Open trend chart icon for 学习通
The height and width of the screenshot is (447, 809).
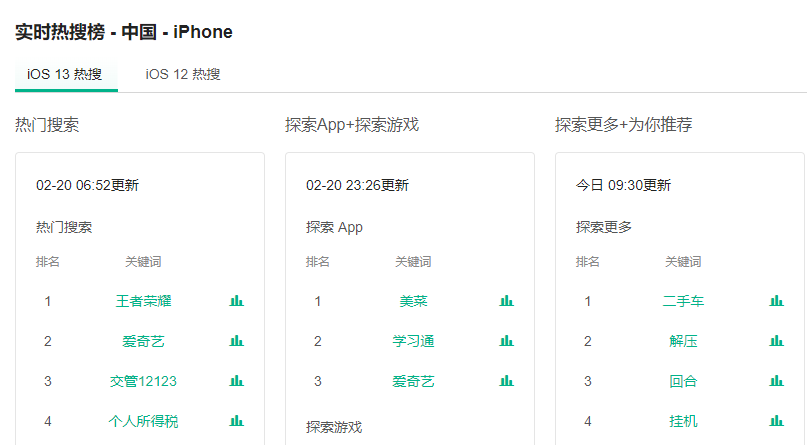506,341
